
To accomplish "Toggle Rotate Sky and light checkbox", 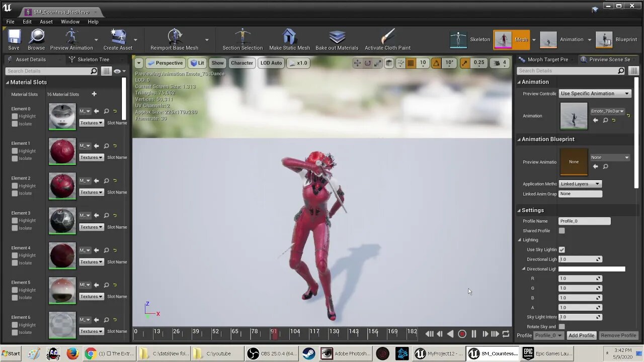I will pyautogui.click(x=561, y=327).
